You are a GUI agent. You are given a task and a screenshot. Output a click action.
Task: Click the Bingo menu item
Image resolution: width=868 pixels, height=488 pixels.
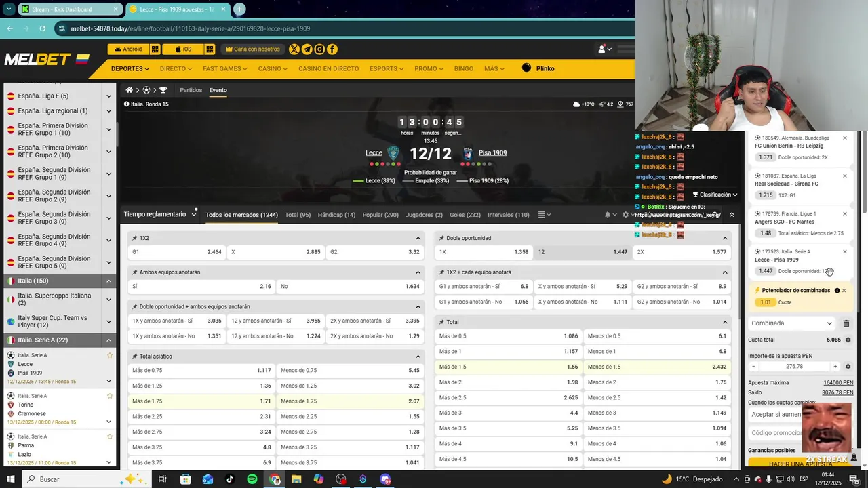(x=464, y=68)
